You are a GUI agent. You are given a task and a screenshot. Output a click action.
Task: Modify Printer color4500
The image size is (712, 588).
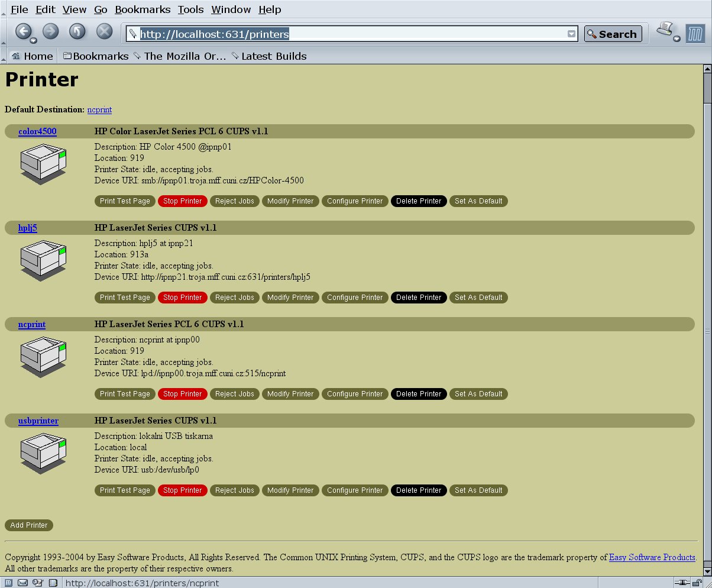(x=290, y=201)
